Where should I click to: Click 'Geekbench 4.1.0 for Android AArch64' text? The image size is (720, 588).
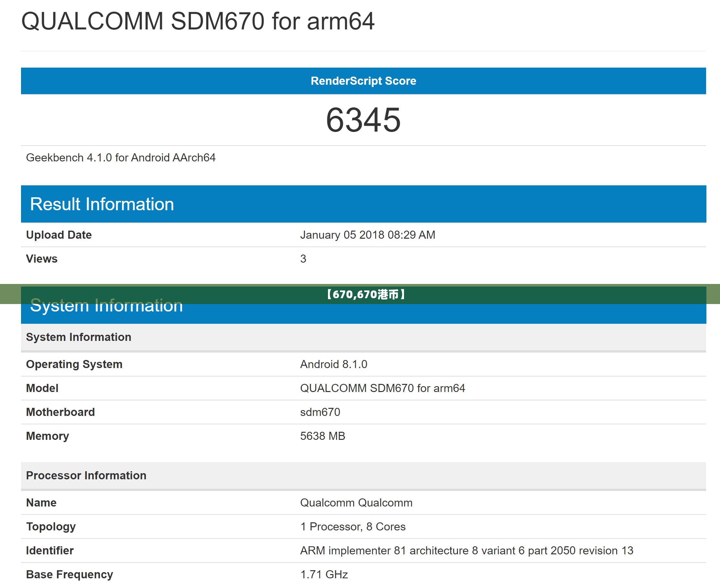click(x=121, y=158)
